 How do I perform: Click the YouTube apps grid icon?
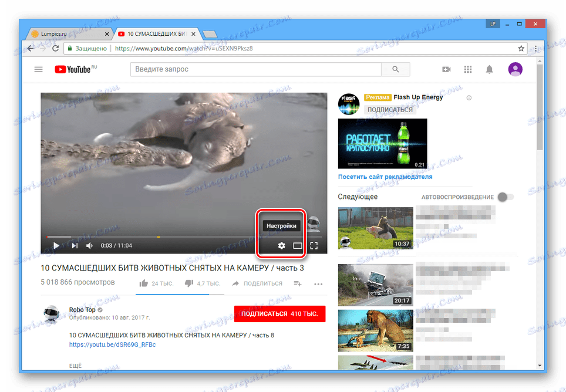tap(468, 69)
